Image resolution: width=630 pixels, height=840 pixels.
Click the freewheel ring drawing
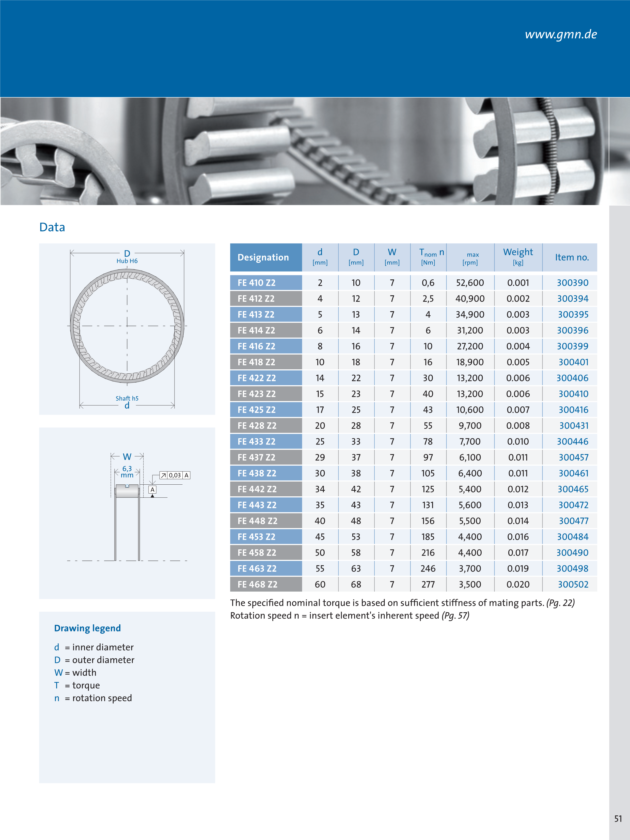point(127,326)
